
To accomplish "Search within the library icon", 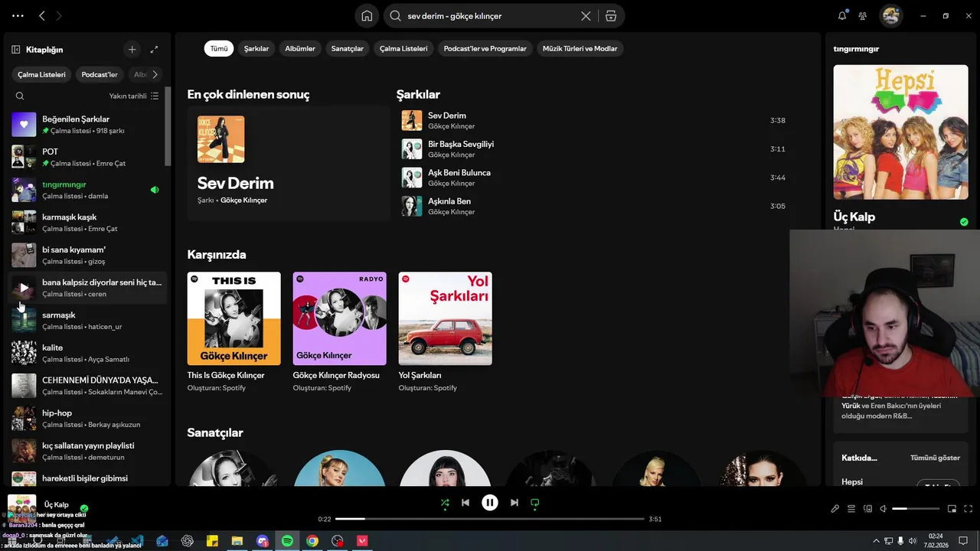I will (x=20, y=96).
